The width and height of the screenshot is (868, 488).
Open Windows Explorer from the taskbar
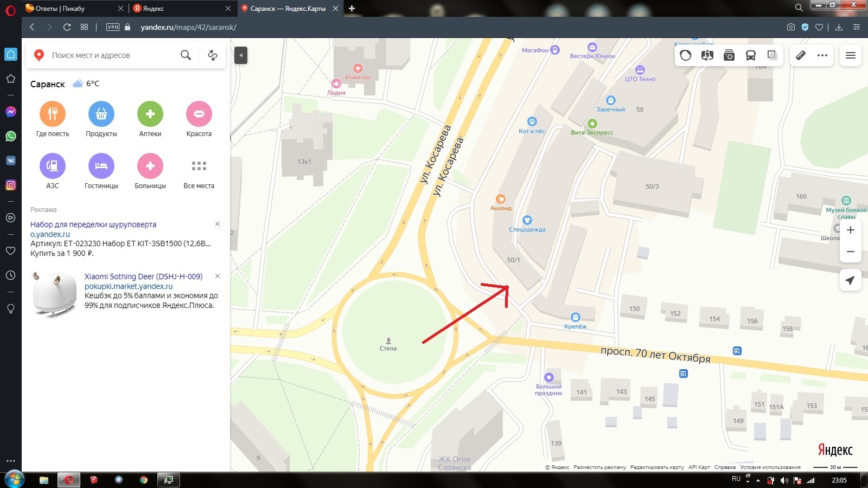[44, 480]
